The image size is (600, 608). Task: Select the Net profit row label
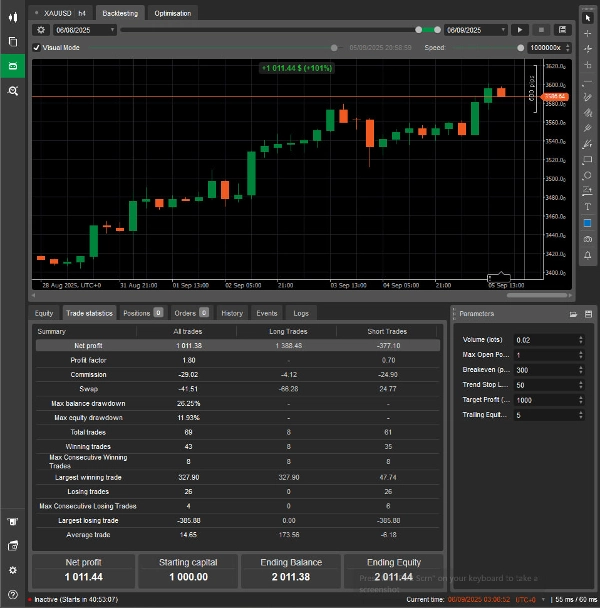pyautogui.click(x=88, y=345)
